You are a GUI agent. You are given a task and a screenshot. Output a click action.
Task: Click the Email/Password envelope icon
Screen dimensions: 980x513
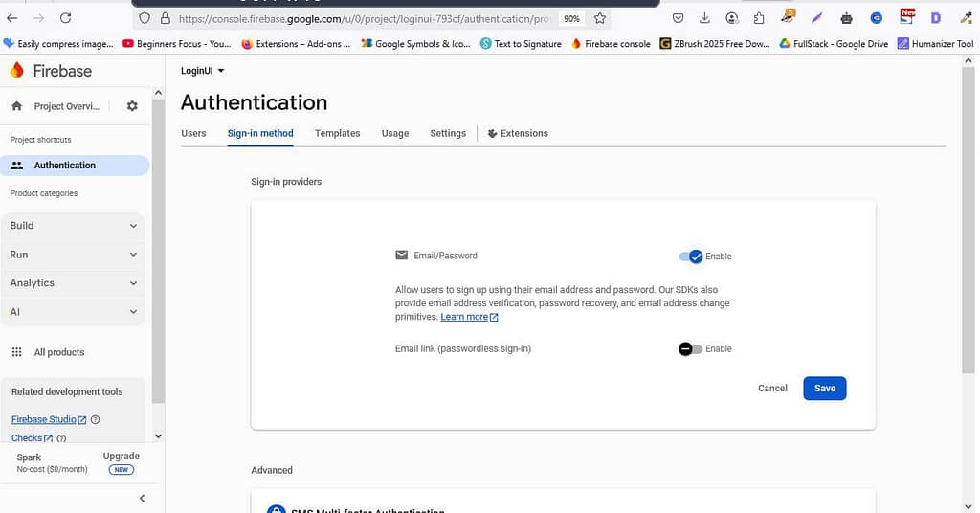[401, 255]
